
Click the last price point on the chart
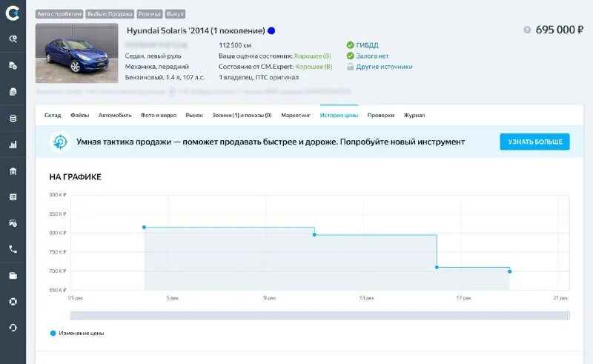(x=510, y=271)
